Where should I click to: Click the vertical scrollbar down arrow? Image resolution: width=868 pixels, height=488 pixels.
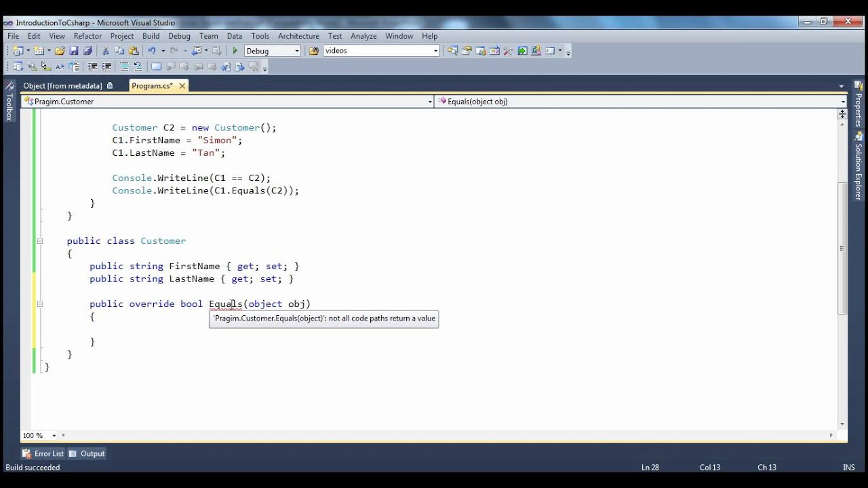pyautogui.click(x=842, y=424)
